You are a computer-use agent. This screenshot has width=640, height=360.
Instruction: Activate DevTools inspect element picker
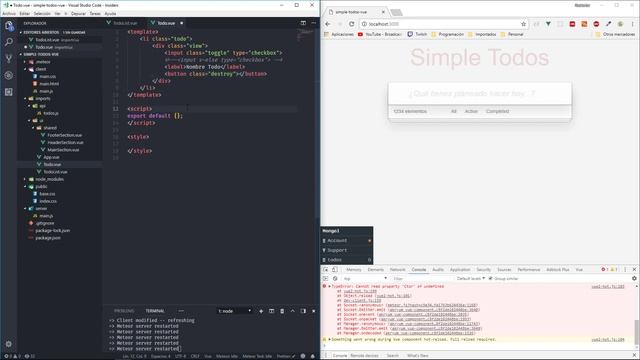[x=325, y=270]
